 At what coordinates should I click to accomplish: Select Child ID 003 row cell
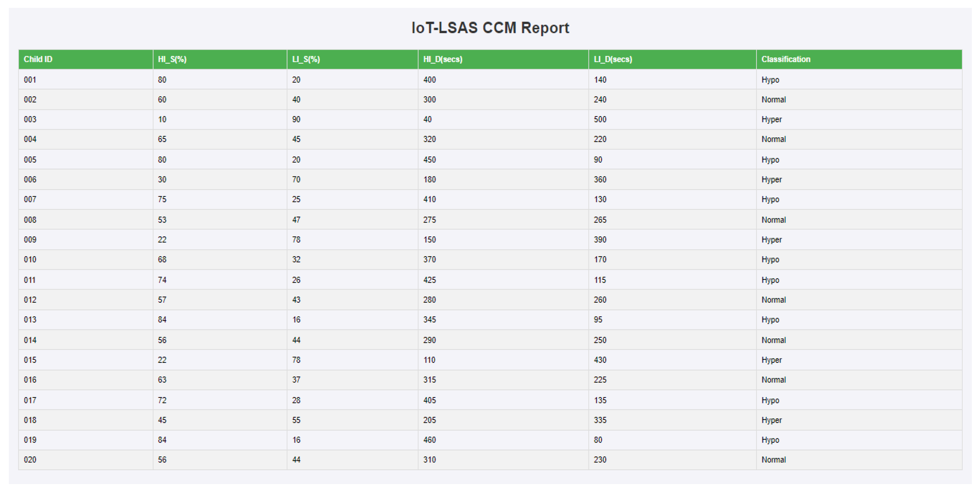[x=30, y=119]
